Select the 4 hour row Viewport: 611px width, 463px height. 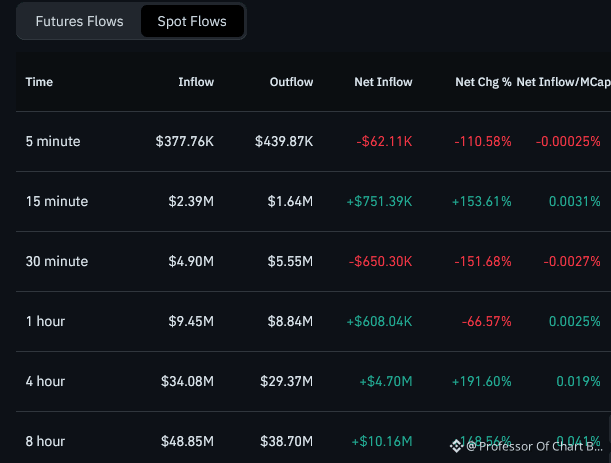tap(313, 382)
